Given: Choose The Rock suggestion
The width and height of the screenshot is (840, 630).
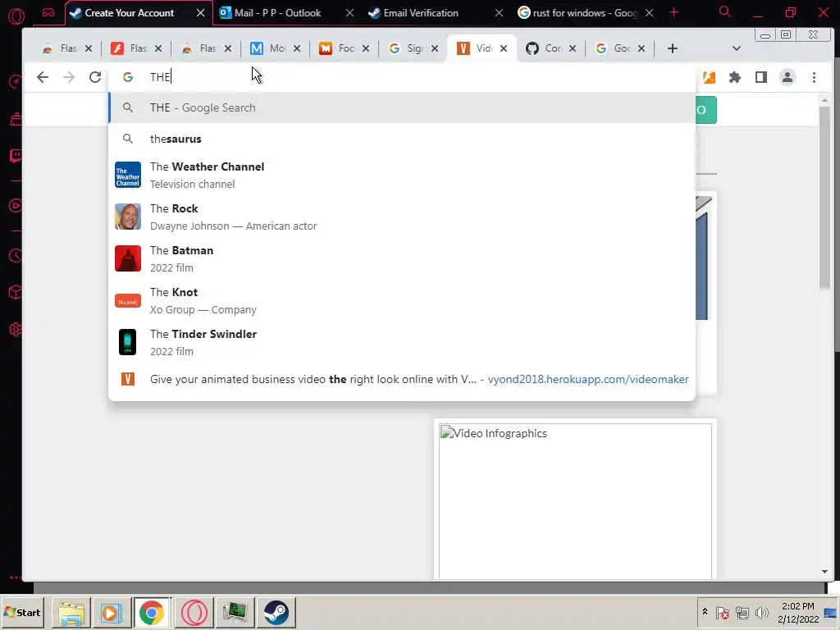Looking at the screenshot, I should [402, 217].
